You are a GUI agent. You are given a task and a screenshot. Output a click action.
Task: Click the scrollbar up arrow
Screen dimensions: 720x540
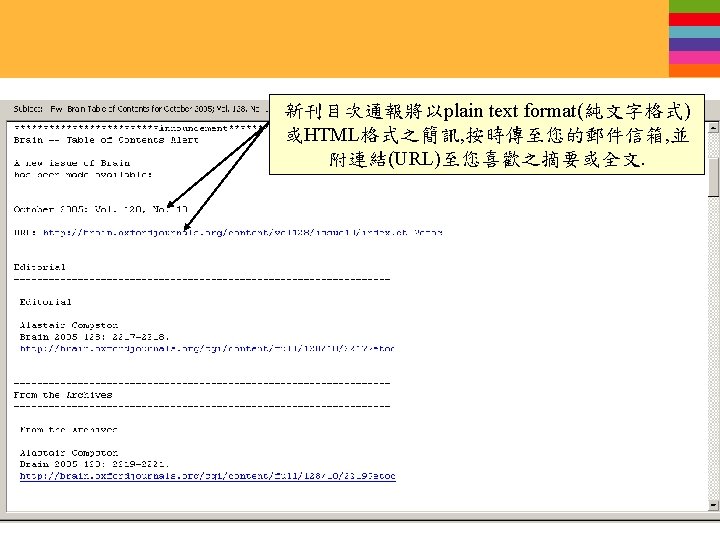point(713,127)
